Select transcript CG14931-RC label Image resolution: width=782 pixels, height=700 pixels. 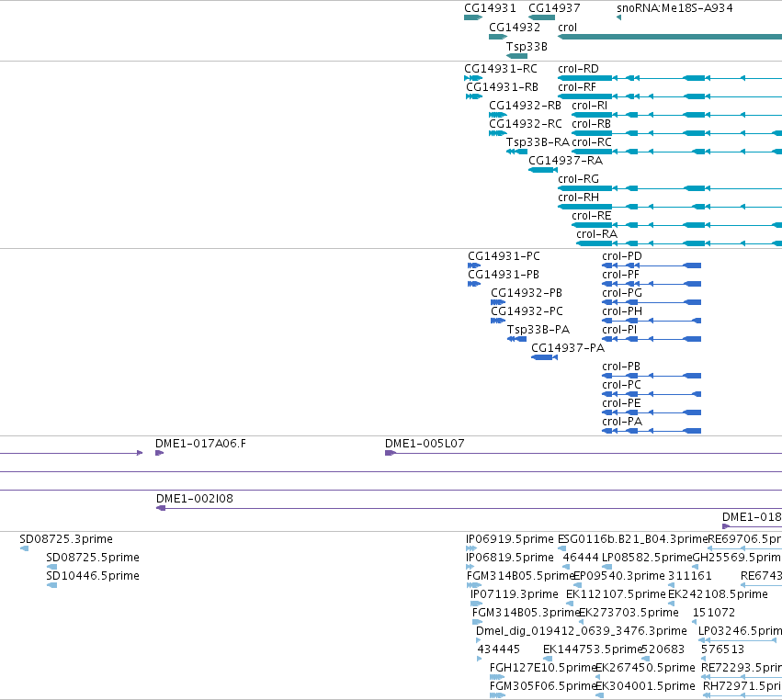point(501,68)
